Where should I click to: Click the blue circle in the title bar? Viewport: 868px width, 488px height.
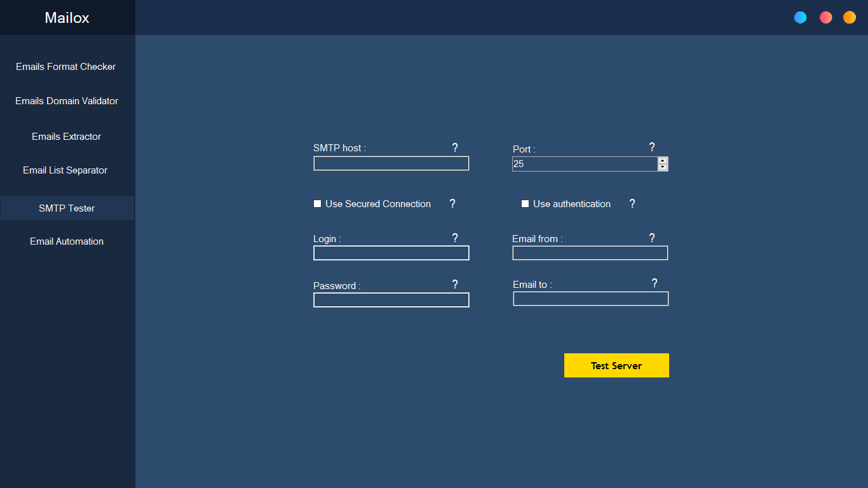800,17
